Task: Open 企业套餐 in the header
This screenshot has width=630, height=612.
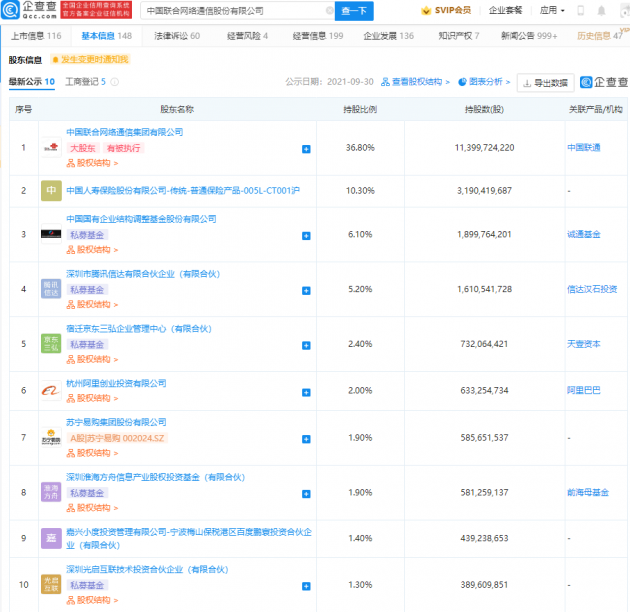Action: [x=505, y=10]
